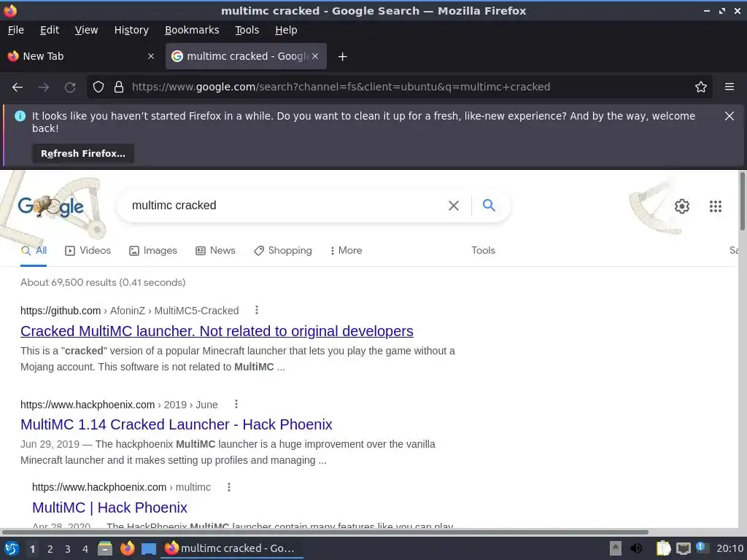This screenshot has width=747, height=560.
Task: Select the multimc cracked Google tab
Action: (246, 56)
